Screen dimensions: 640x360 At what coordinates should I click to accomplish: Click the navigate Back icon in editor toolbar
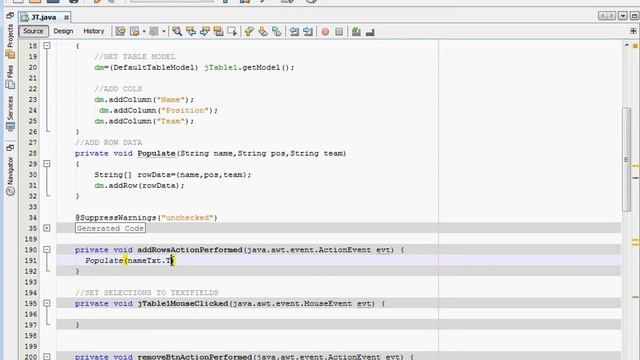click(134, 31)
